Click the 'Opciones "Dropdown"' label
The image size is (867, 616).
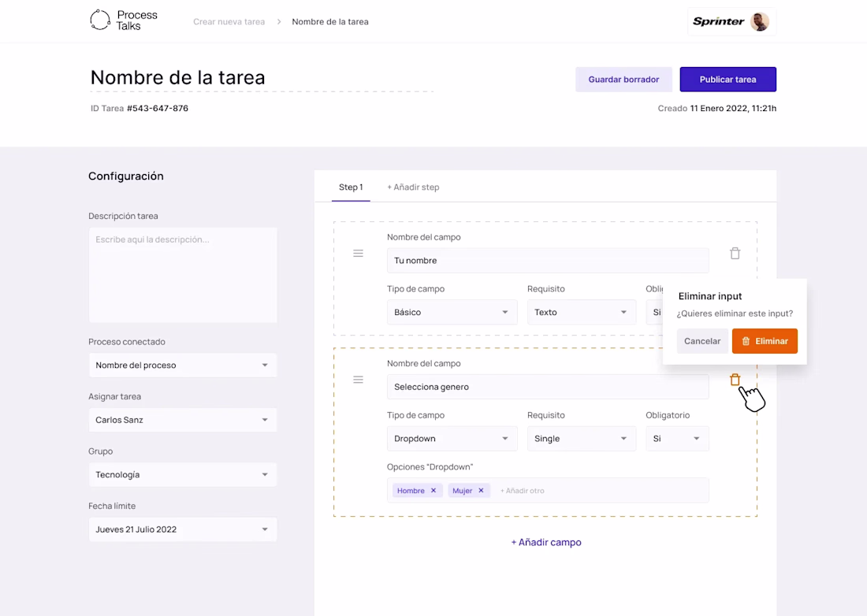coord(430,467)
